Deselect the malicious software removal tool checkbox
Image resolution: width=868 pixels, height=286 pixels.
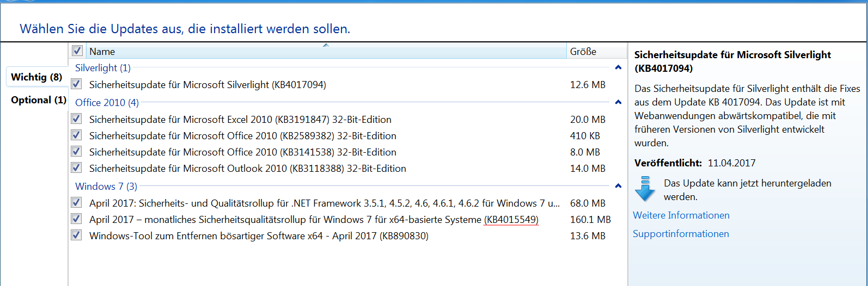click(76, 235)
